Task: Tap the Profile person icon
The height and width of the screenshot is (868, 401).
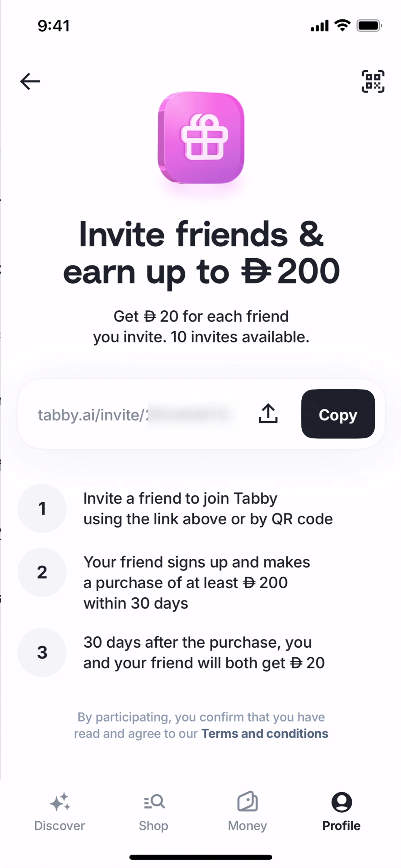Action: coord(342,802)
